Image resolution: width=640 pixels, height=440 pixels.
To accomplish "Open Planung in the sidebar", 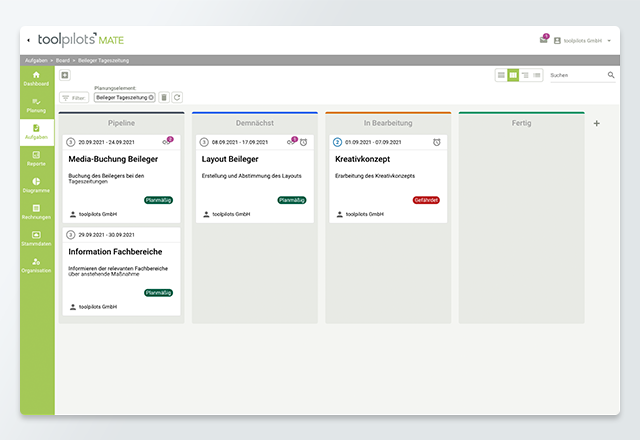I will coord(36,104).
